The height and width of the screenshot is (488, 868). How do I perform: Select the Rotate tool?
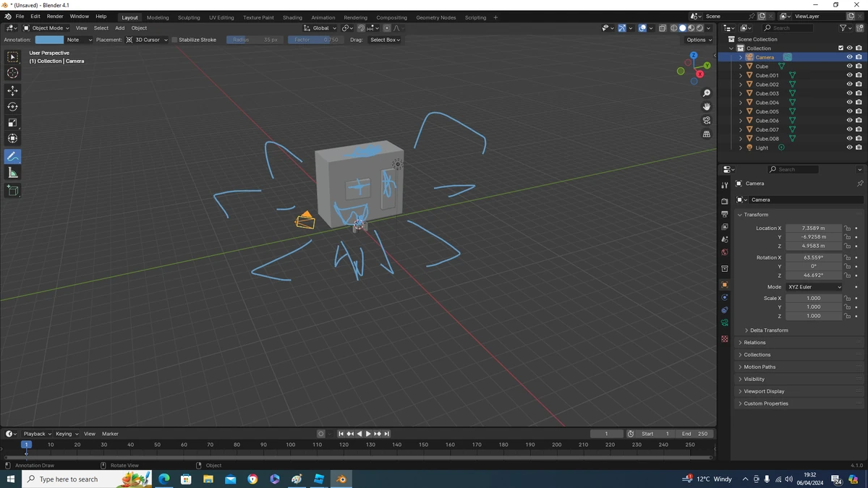click(12, 106)
